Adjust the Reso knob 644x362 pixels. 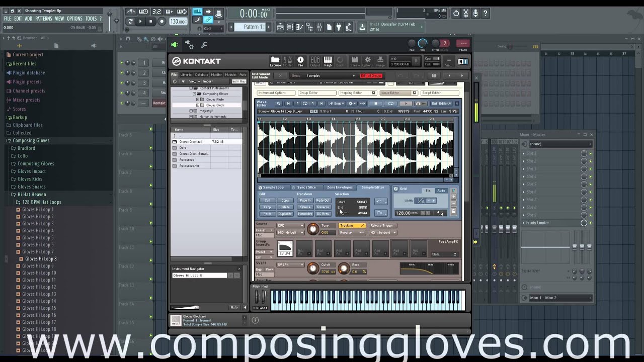[x=344, y=268]
